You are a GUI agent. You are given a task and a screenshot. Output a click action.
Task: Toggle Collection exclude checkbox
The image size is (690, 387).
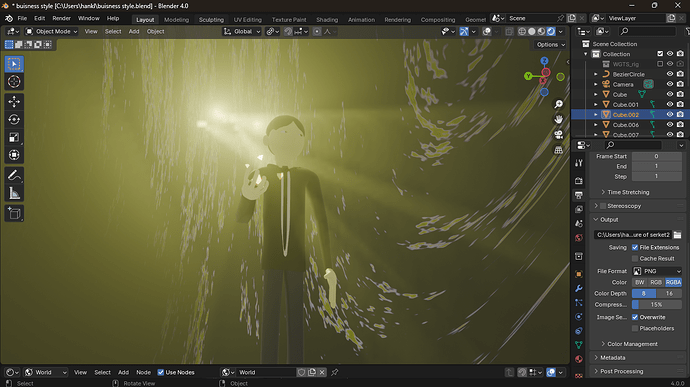pos(660,54)
